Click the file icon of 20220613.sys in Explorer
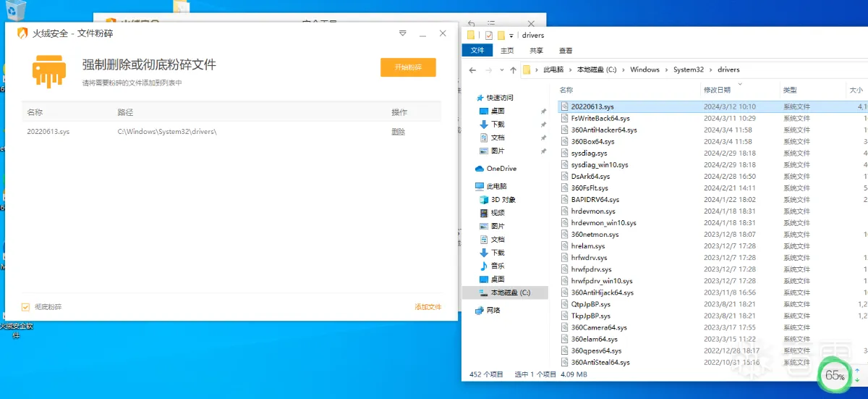 tap(565, 106)
